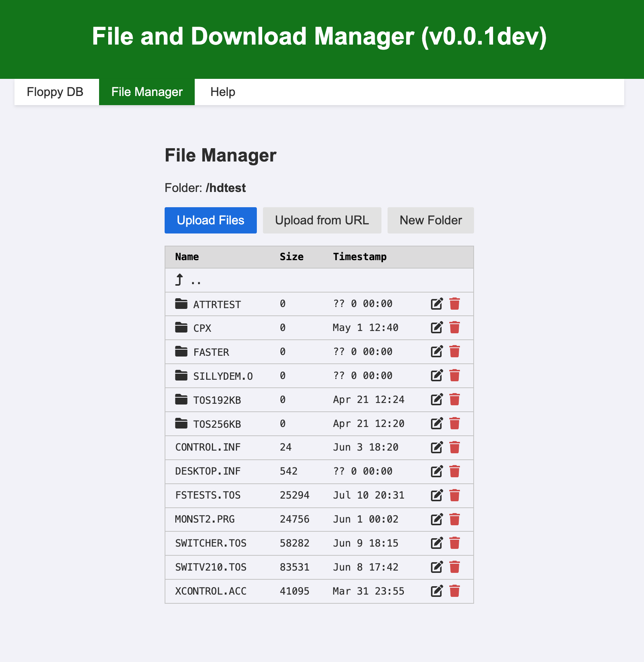
Task: Open the TOS192KB folder name
Action: pyautogui.click(x=217, y=400)
